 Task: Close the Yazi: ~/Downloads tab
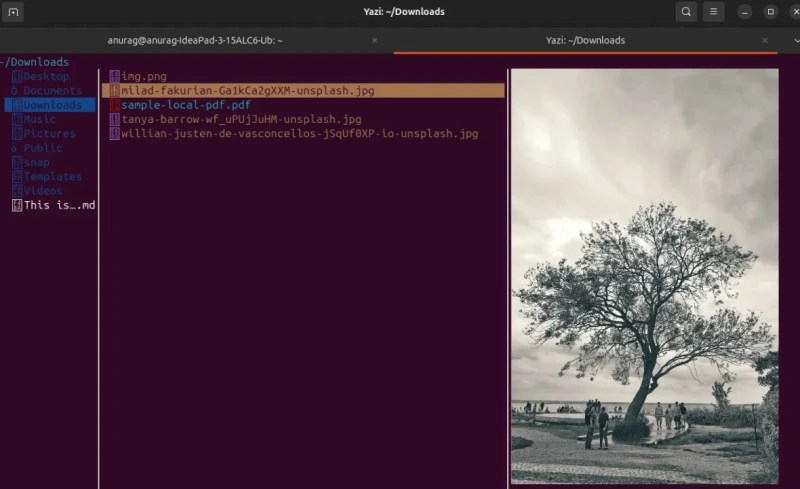point(764,40)
